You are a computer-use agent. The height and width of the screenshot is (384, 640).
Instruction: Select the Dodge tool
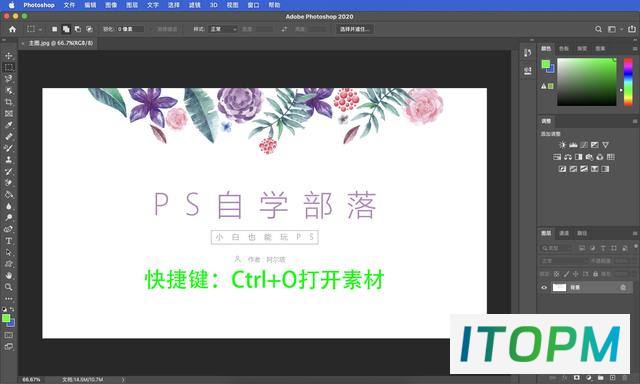tap(9, 218)
